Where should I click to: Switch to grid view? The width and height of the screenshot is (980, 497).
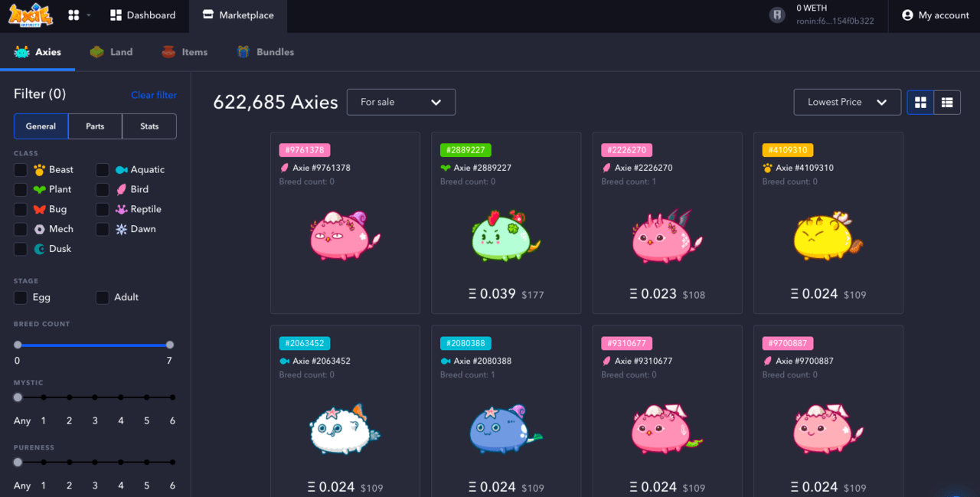[x=920, y=102]
